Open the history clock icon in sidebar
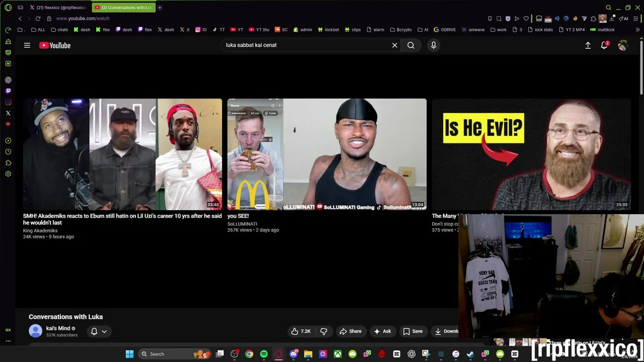Screen dimensions: 644x362 coord(8,152)
